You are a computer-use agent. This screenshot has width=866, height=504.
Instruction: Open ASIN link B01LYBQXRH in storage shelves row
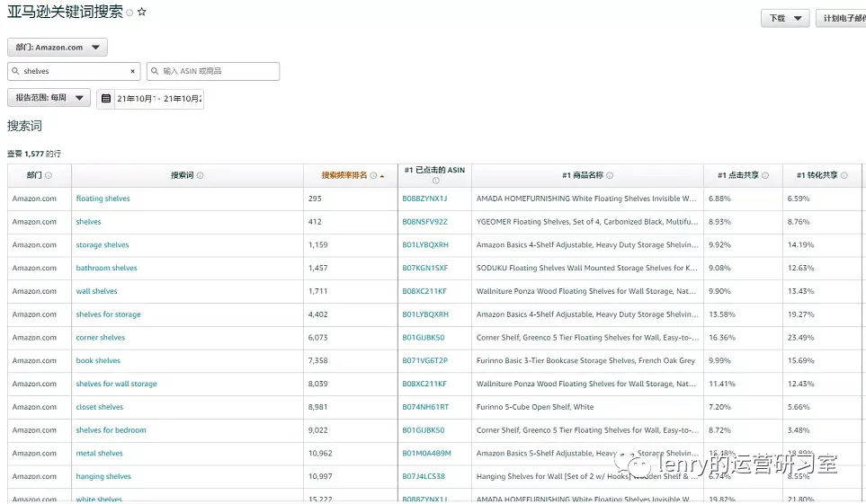[x=425, y=245]
